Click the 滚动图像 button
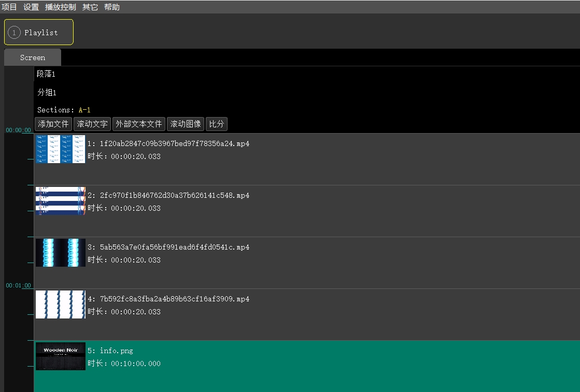 click(x=185, y=124)
